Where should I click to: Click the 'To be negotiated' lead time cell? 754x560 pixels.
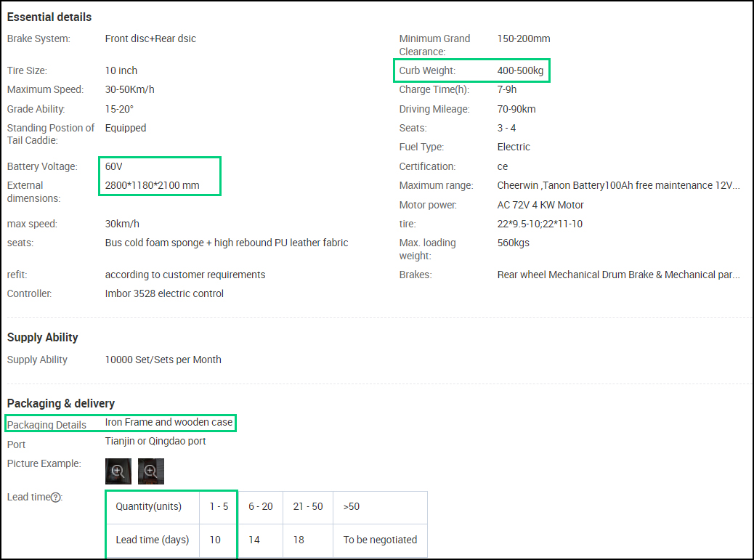pyautogui.click(x=380, y=540)
